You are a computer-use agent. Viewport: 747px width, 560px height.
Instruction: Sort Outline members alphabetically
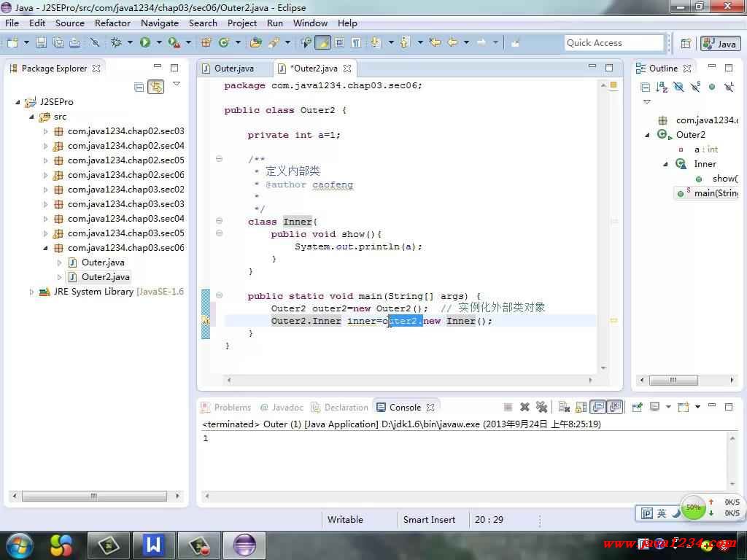[662, 87]
